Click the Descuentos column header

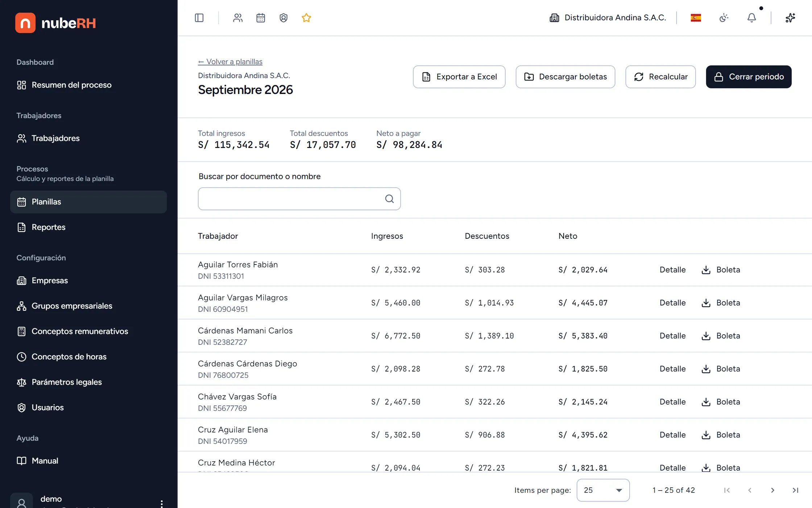(x=487, y=236)
